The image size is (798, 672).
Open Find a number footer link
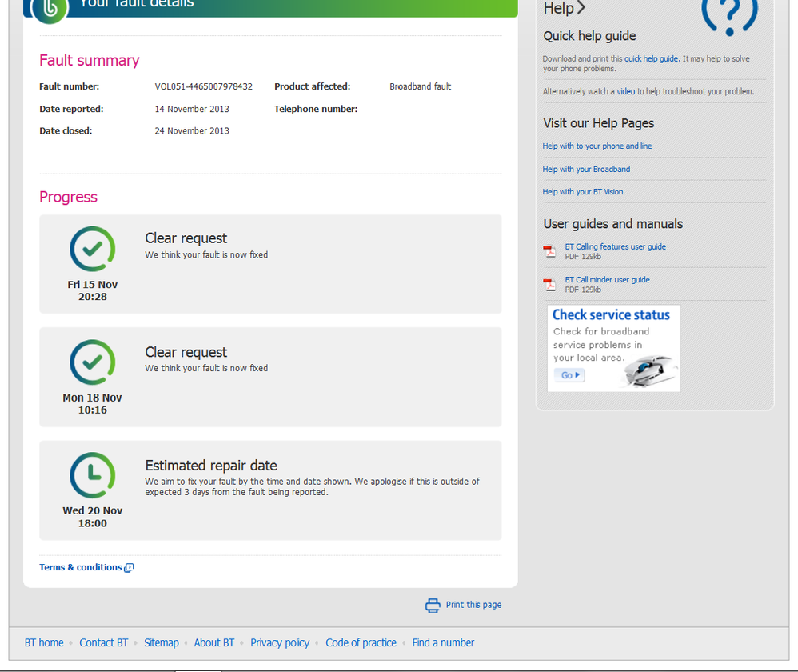pos(443,642)
